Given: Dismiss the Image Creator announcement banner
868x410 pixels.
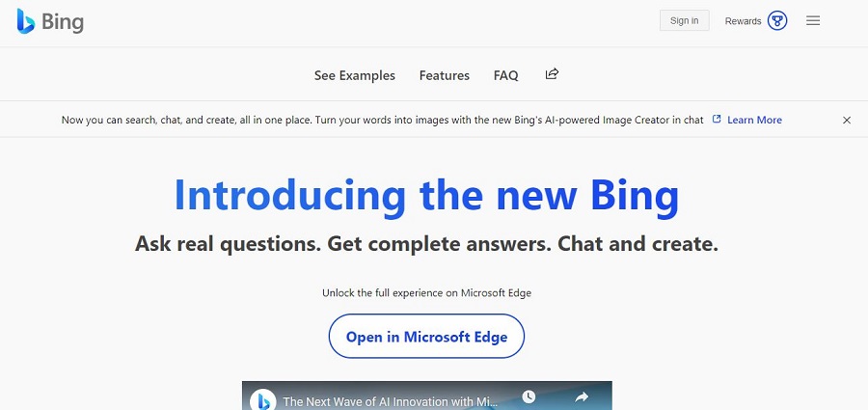Looking at the screenshot, I should coord(847,120).
